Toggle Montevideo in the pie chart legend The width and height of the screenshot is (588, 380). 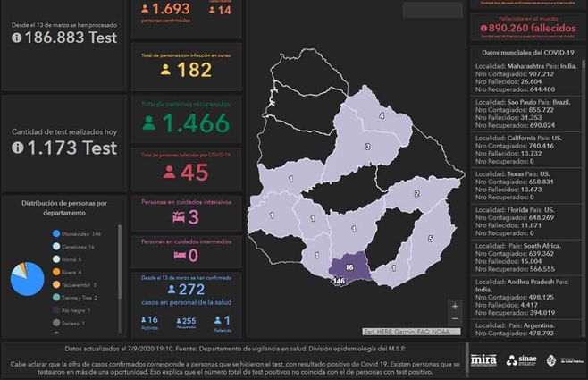point(58,233)
